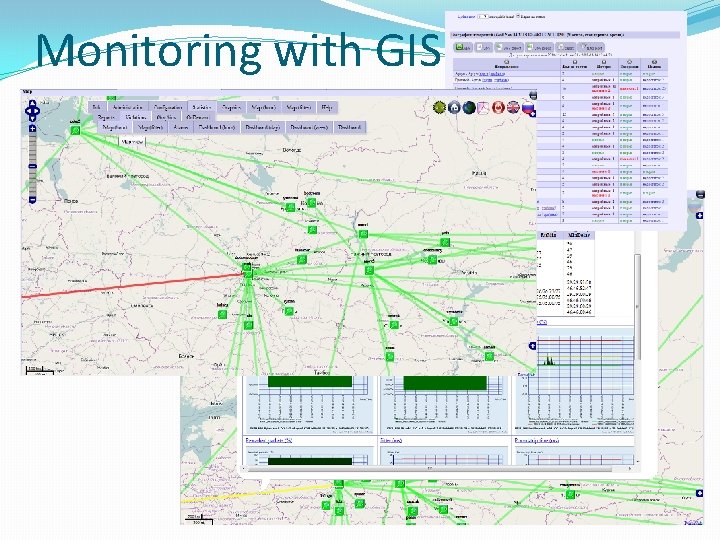Click the vertical zoom level slider bar
Image resolution: width=720 pixels, height=540 pixels.
pos(32,164)
